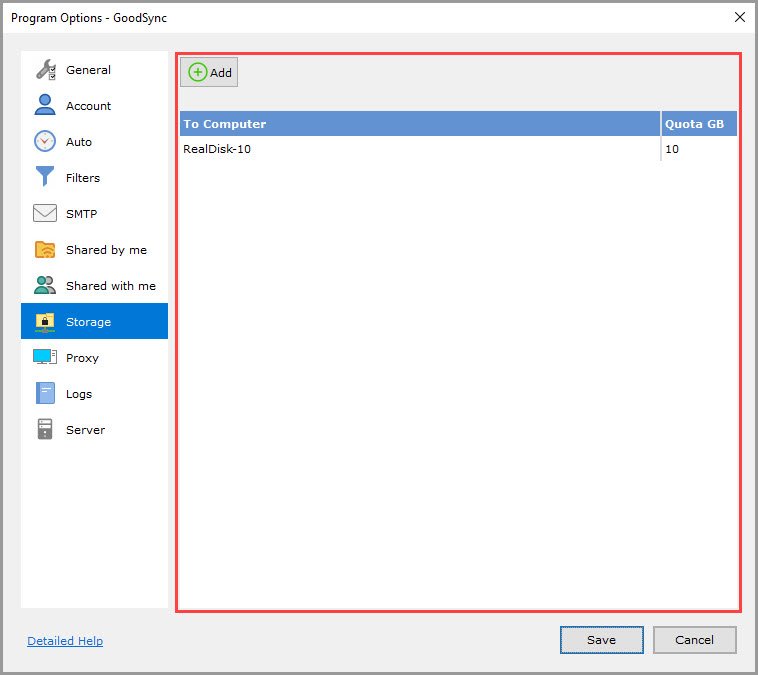Switch to the Logs section label

tap(79, 394)
